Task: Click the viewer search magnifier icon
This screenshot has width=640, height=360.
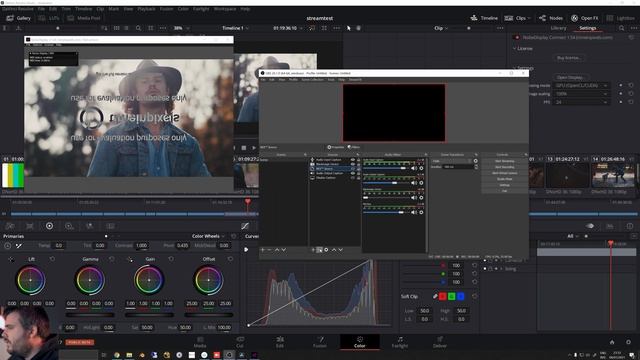Action: click(x=138, y=28)
